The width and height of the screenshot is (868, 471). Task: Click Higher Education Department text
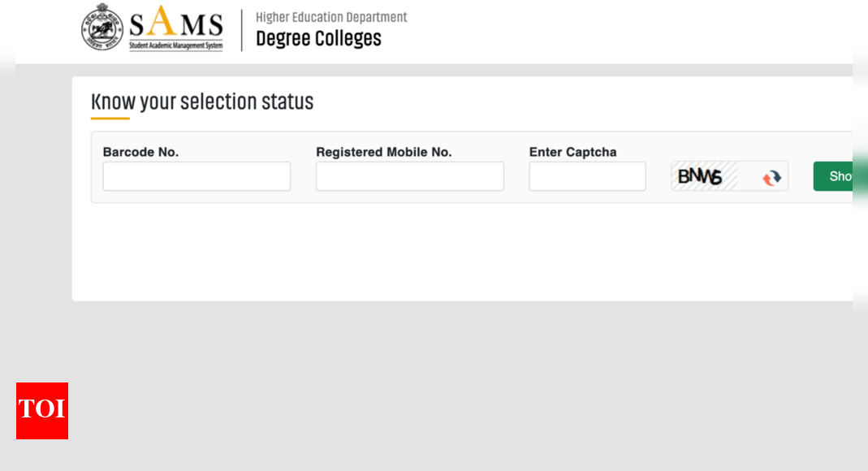[x=331, y=17]
